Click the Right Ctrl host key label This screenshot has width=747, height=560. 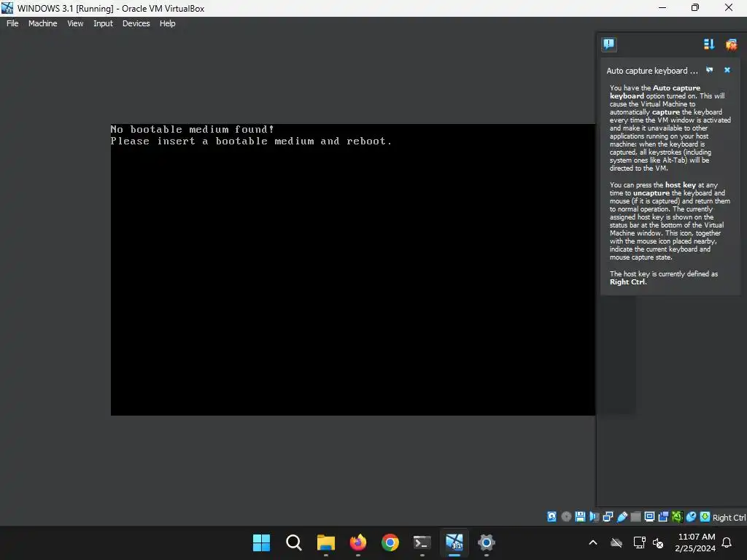[729, 518]
